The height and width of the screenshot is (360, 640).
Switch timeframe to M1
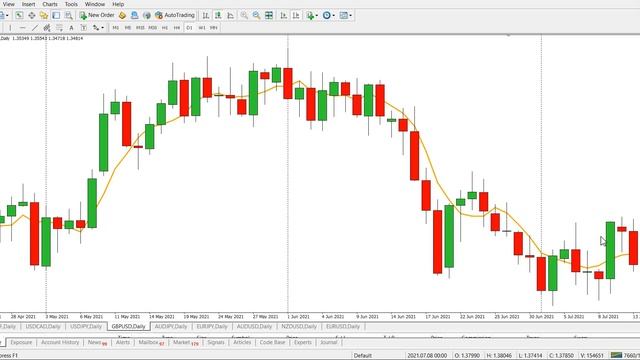pos(116,28)
